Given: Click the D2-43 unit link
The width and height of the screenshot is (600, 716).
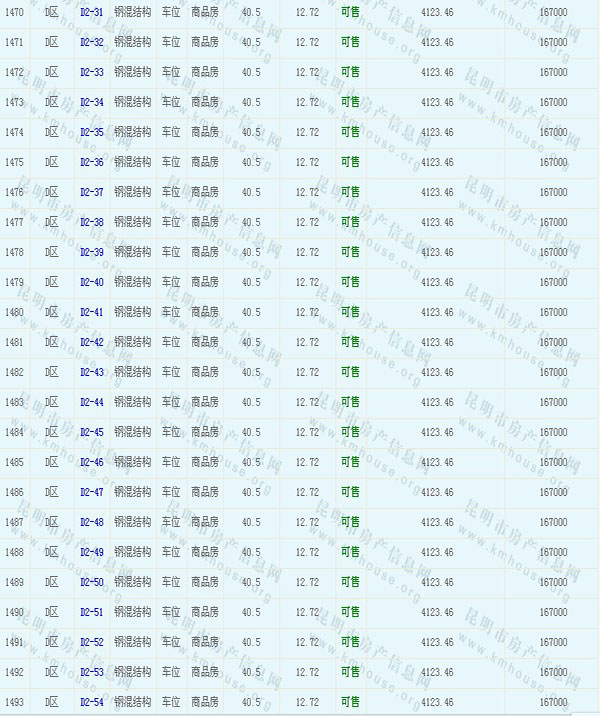Looking at the screenshot, I should pos(91,372).
